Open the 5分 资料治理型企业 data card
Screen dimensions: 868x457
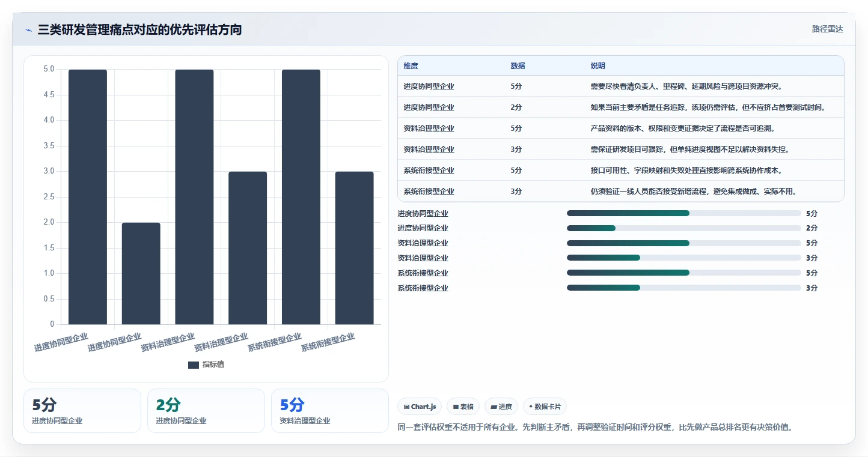tap(330, 411)
